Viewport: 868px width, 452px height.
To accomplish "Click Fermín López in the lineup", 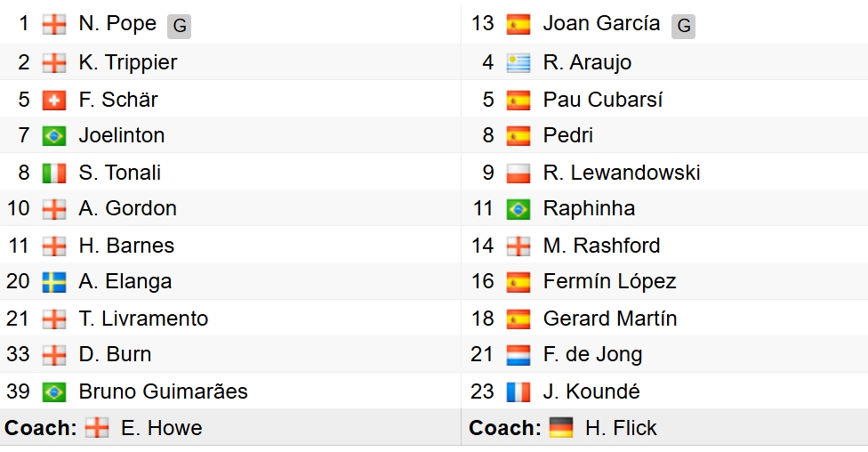I will 609,282.
